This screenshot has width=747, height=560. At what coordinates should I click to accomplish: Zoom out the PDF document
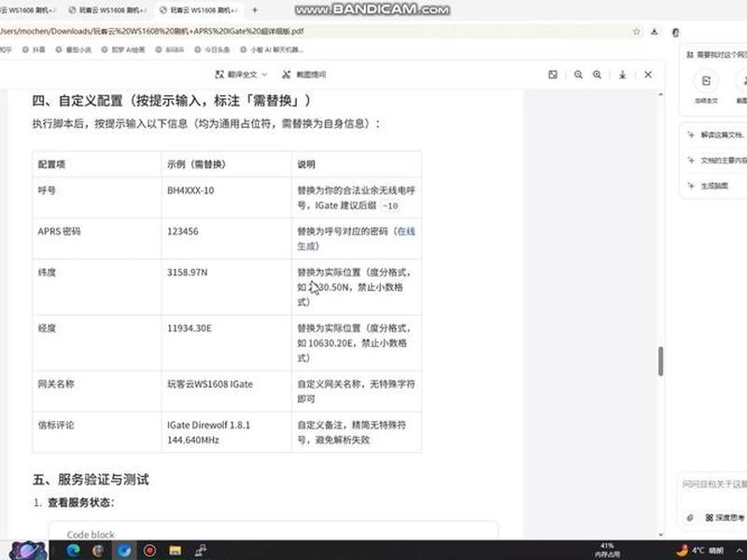point(578,75)
